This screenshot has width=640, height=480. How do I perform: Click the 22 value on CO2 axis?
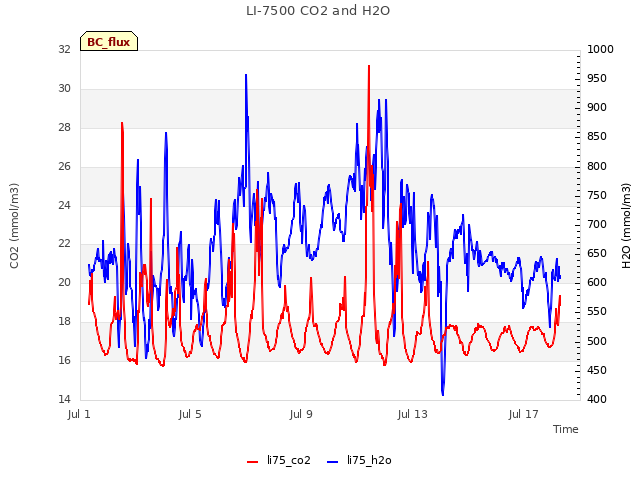tap(64, 244)
